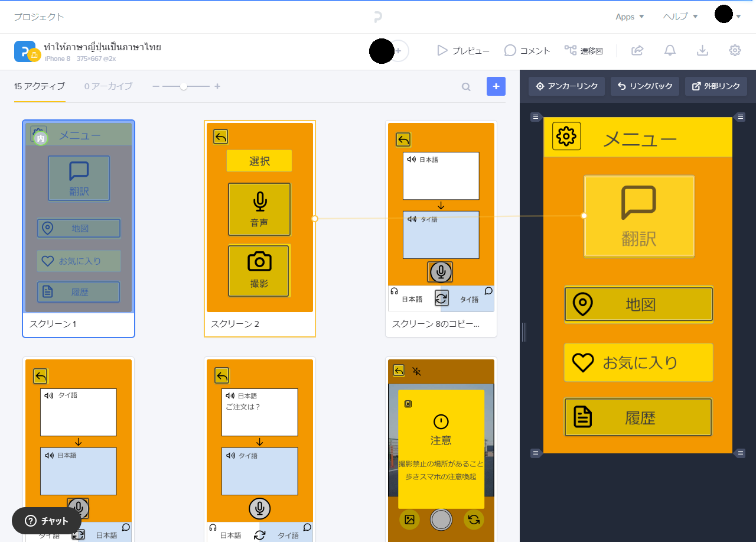Image resolution: width=756 pixels, height=542 pixels.
Task: Add a member with the plus circle
Action: [399, 51]
